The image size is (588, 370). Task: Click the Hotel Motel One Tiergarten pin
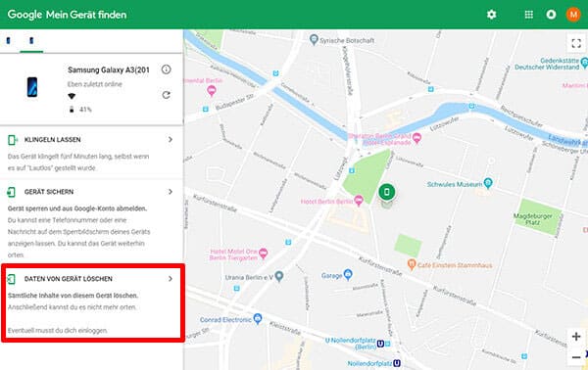264,254
